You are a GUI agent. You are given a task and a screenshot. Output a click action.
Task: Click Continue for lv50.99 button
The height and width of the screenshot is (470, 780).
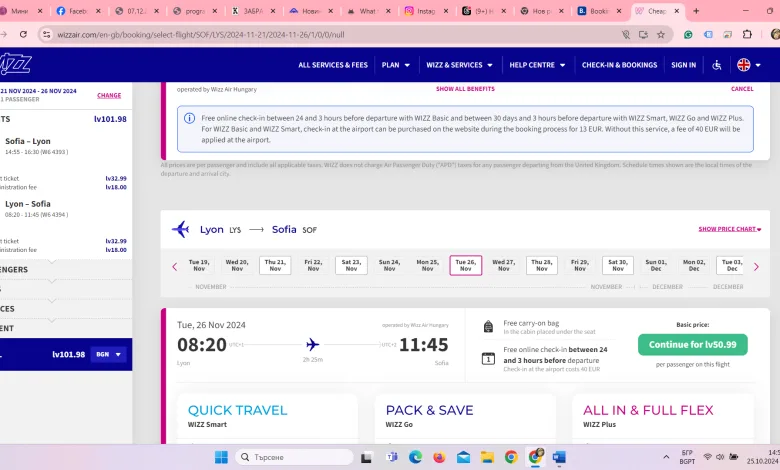tap(692, 345)
